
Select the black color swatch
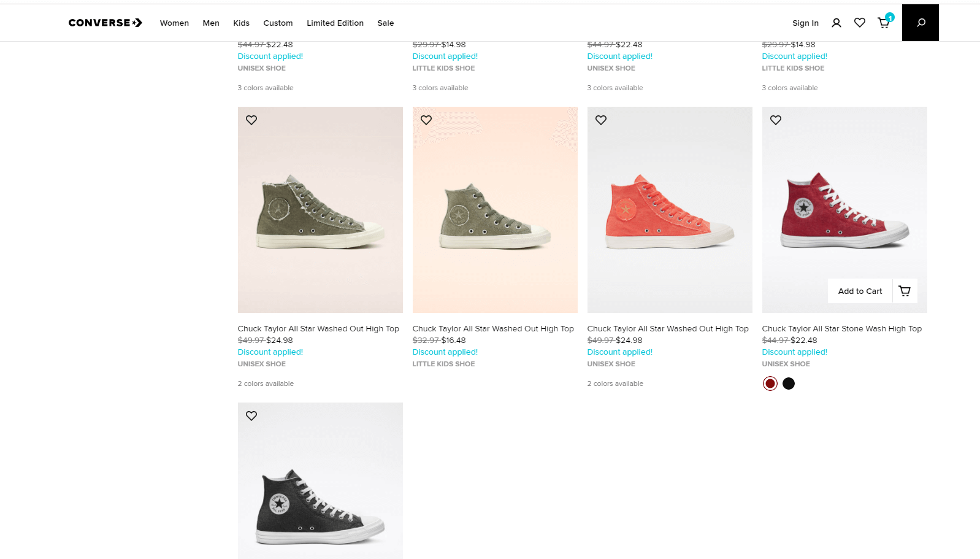pos(789,384)
